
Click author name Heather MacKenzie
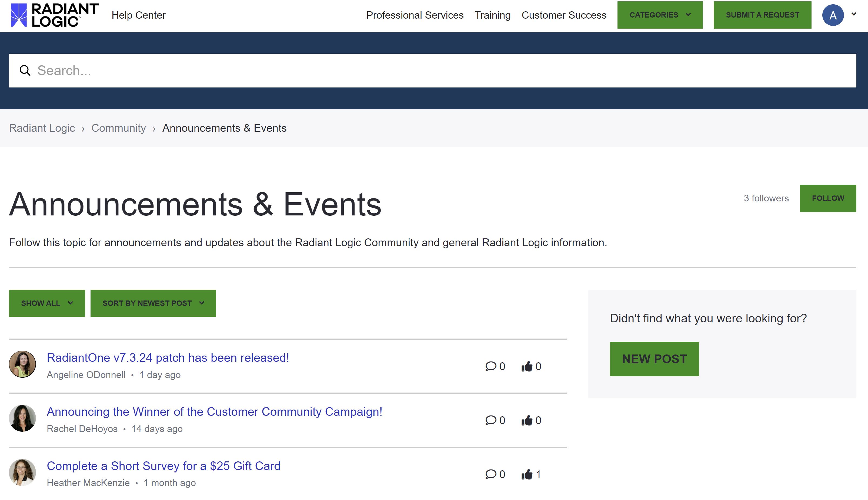coord(88,483)
